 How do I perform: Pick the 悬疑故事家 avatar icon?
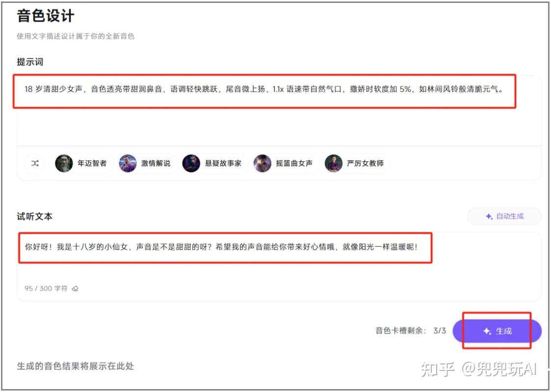coord(191,163)
